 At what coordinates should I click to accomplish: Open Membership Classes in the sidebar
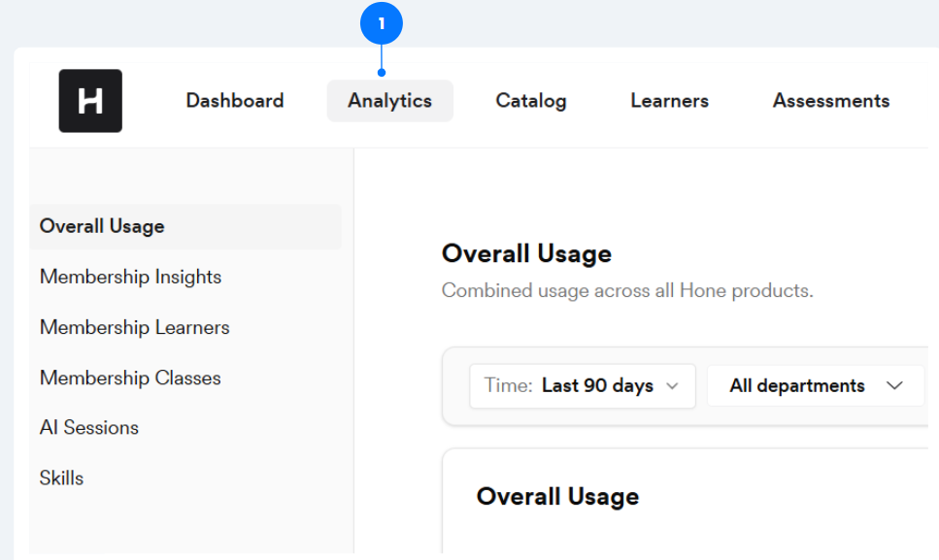coord(130,379)
